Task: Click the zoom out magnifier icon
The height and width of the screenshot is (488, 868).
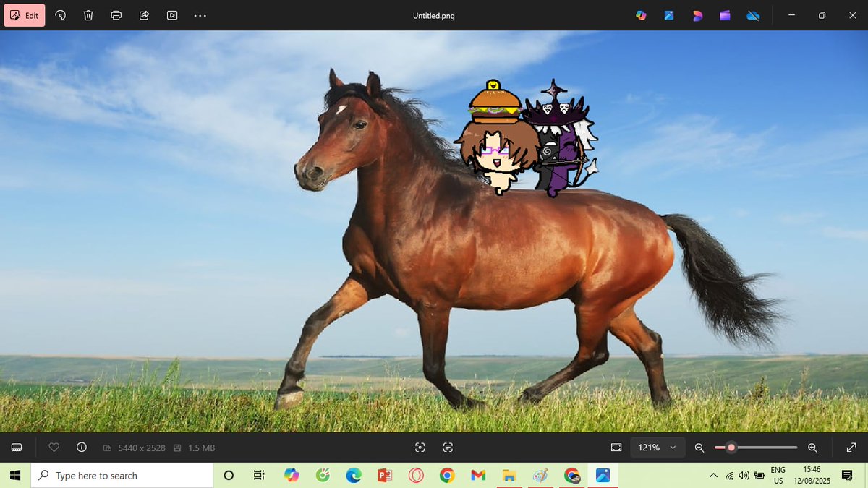Action: tap(699, 448)
